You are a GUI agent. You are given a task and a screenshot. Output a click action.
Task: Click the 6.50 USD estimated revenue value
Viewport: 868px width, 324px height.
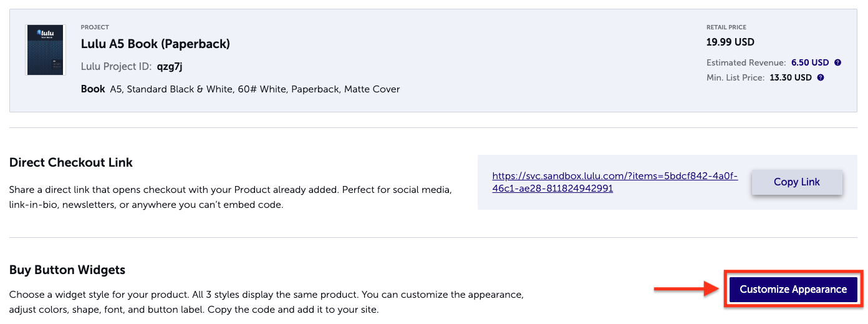click(810, 62)
